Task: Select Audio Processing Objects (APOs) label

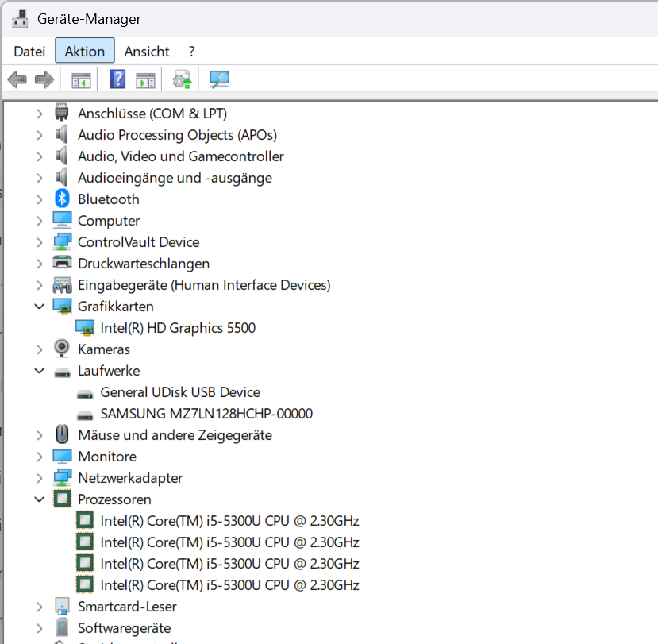Action: (178, 135)
